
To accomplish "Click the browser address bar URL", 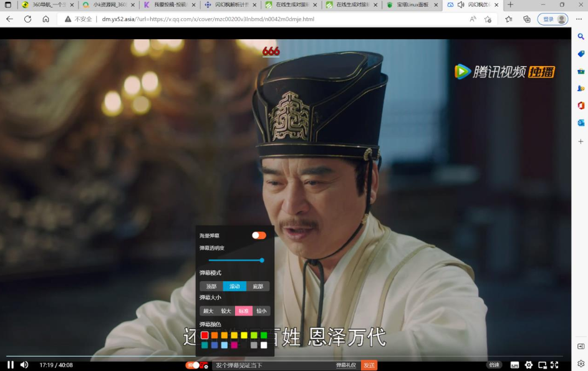I will pos(208,19).
